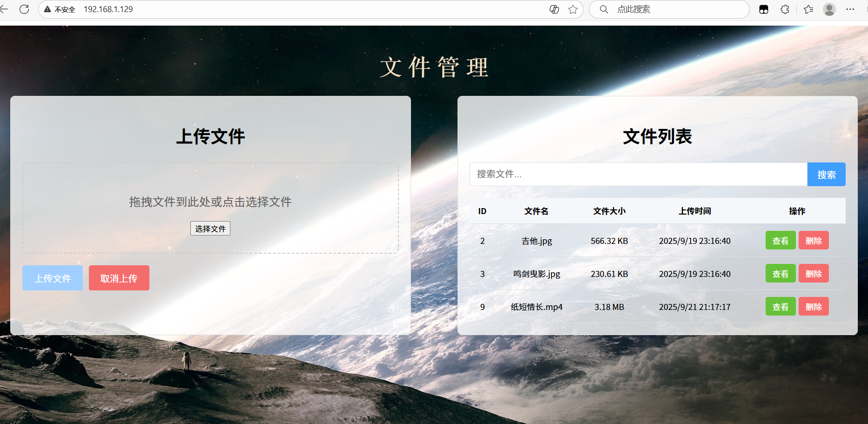
Task: Click the black extension icon beside search box
Action: pyautogui.click(x=764, y=9)
